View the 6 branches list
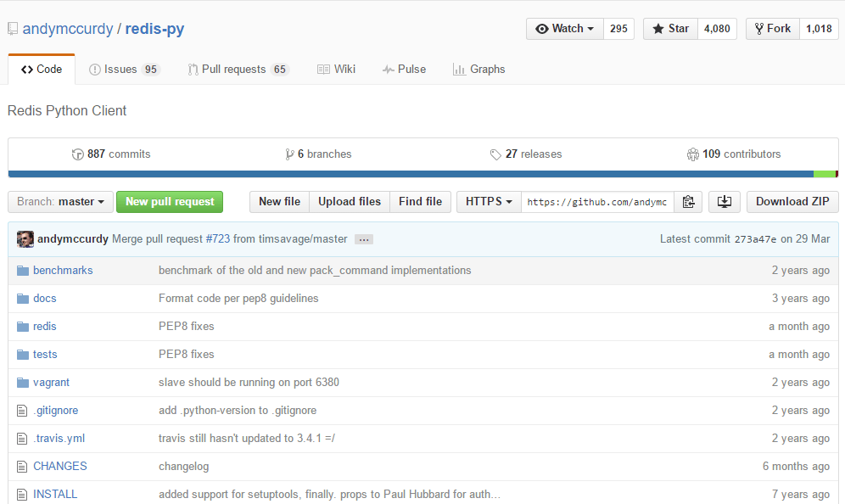This screenshot has height=504, width=845. click(318, 154)
